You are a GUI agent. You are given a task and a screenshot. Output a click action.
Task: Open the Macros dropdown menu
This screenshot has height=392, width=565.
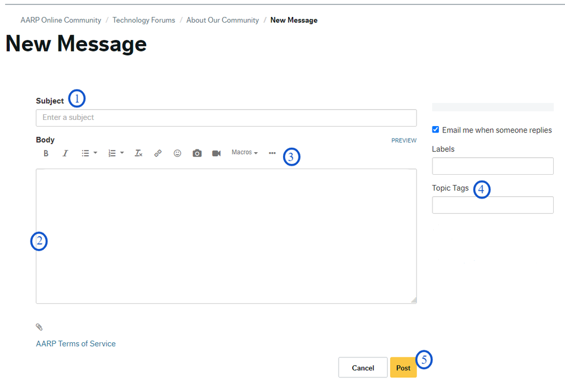point(245,153)
